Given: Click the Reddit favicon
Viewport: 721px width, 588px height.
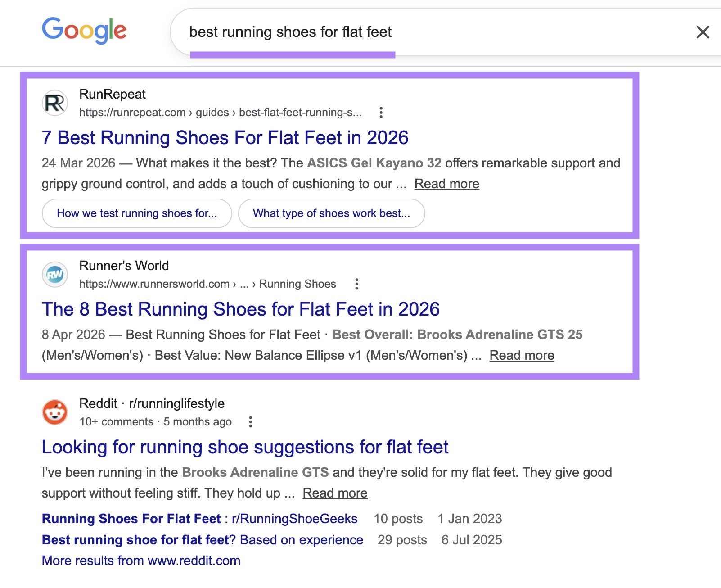Looking at the screenshot, I should pos(54,412).
